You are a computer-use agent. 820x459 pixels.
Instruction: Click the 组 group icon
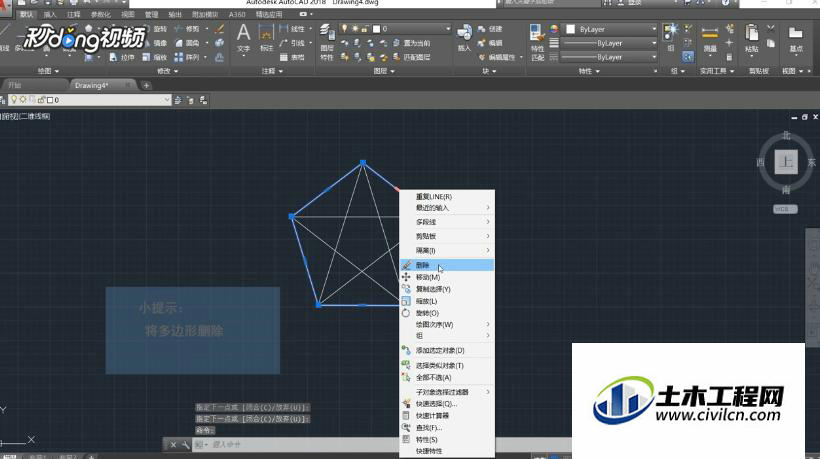pos(670,38)
